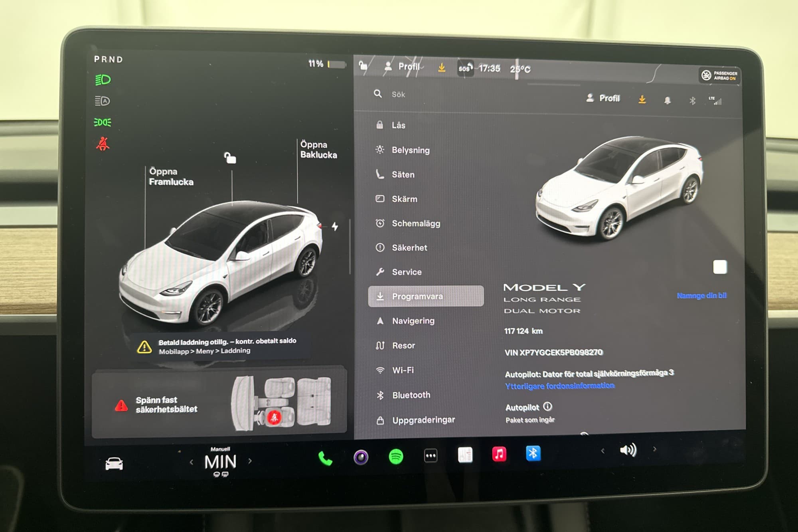Viewport: 798px width, 532px height.
Task: Select the Programvara menu item
Action: click(x=426, y=296)
